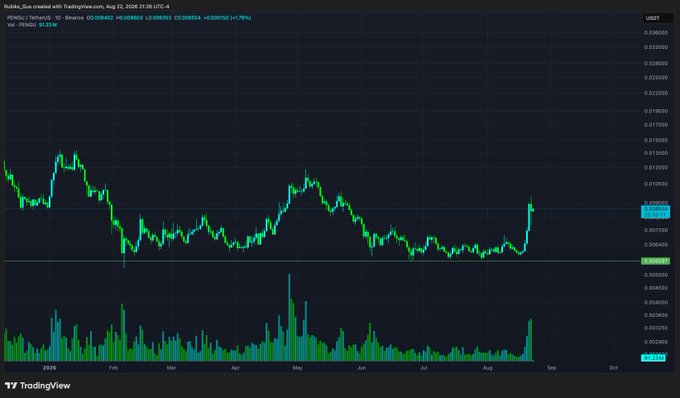Click the 91.23 M volume value in legend
The width and height of the screenshot is (680, 398).
coord(48,25)
